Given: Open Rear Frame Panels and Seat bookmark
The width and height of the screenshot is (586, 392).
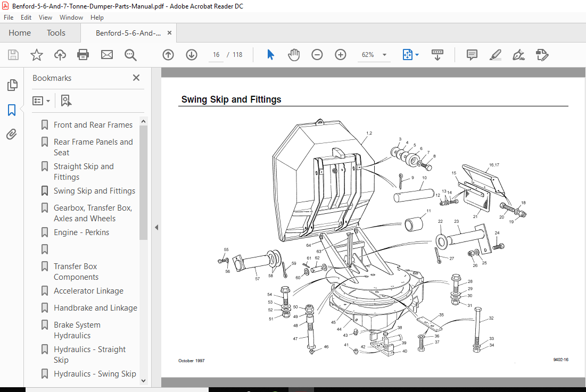Looking at the screenshot, I should 93,147.
